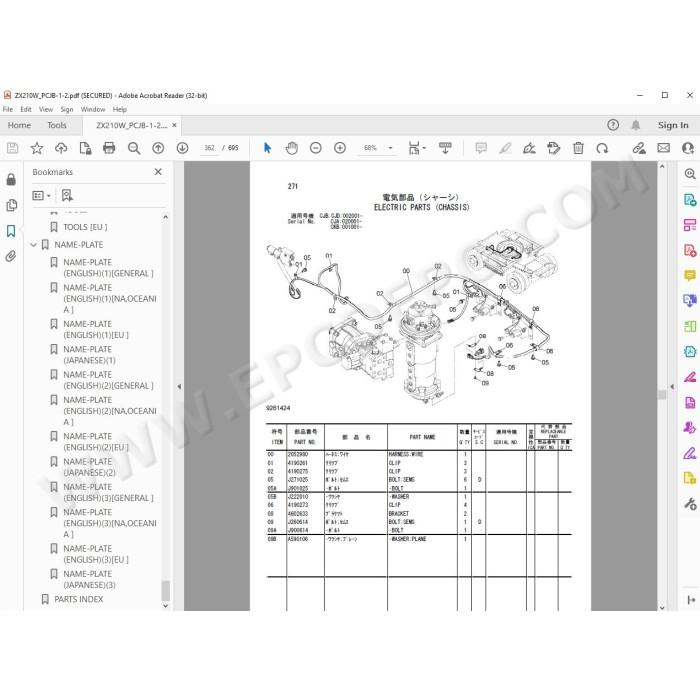Screen dimensions: 700x700
Task: Open the File menu
Action: [x=8, y=109]
